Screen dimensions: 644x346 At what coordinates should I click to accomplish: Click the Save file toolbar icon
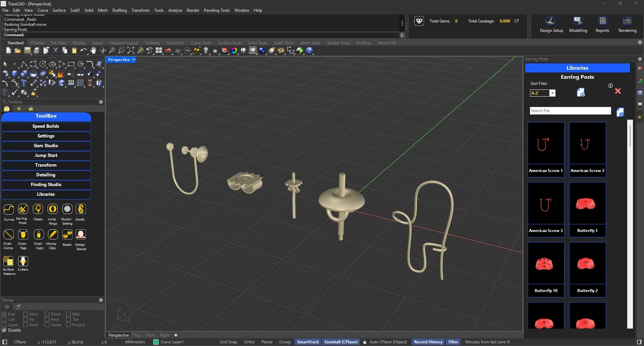coord(28,51)
